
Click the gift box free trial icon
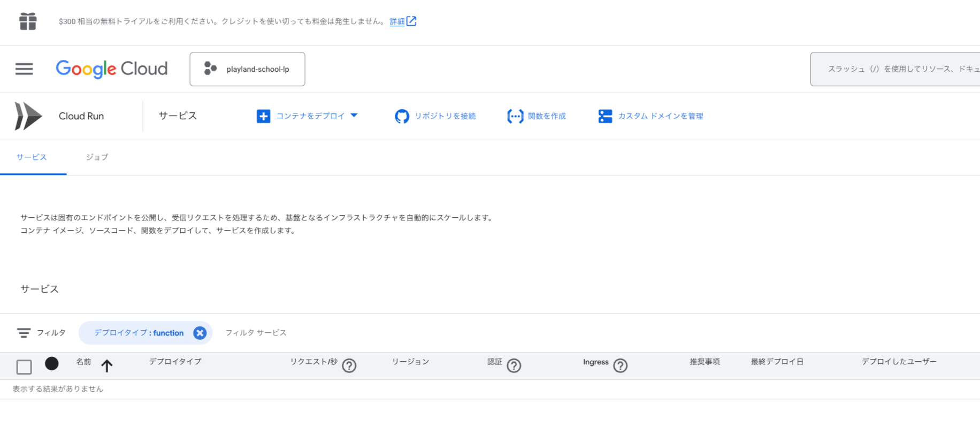pyautogui.click(x=28, y=21)
